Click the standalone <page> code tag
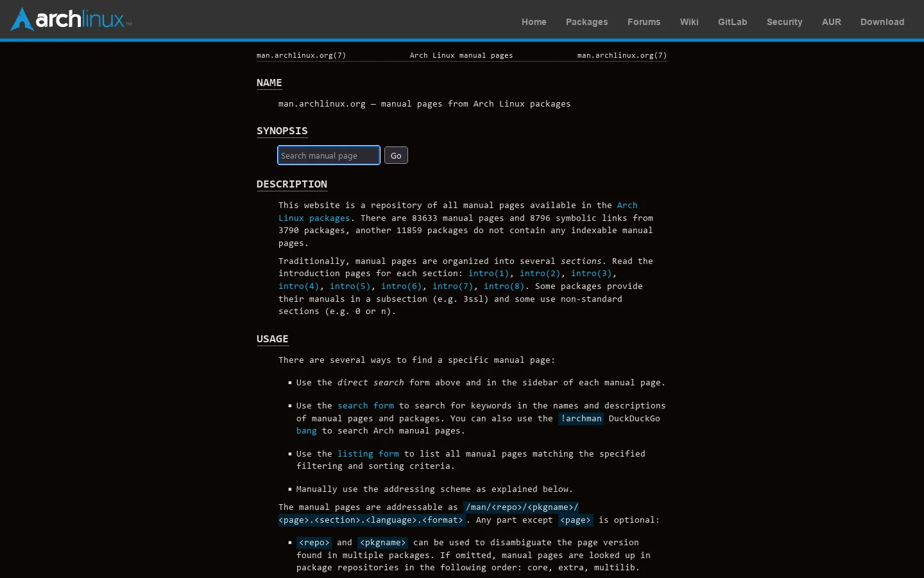Viewport: 924px width, 578px height. click(576, 520)
